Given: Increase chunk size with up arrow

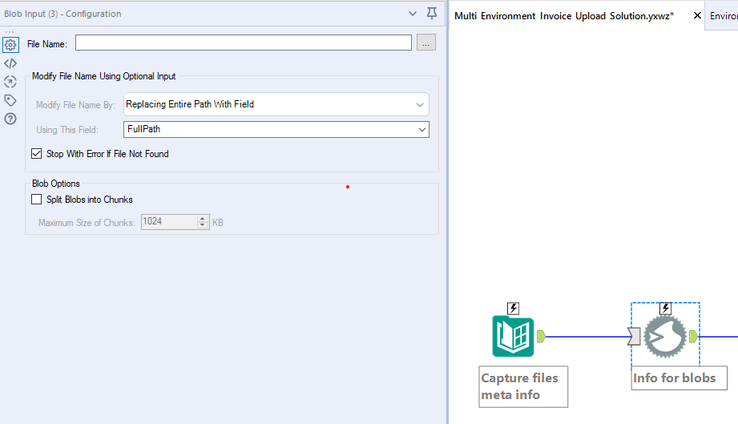Looking at the screenshot, I should pyautogui.click(x=203, y=218).
